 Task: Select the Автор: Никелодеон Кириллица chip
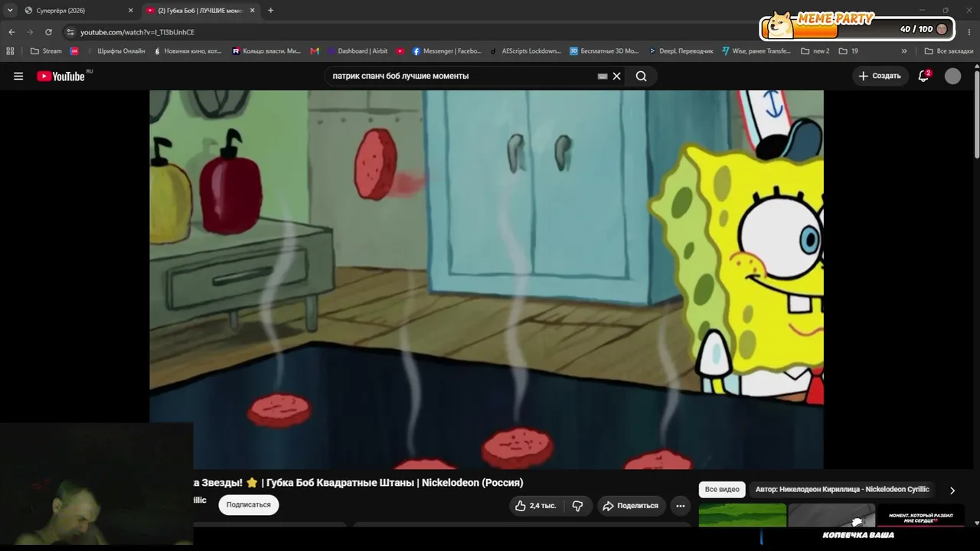842,490
